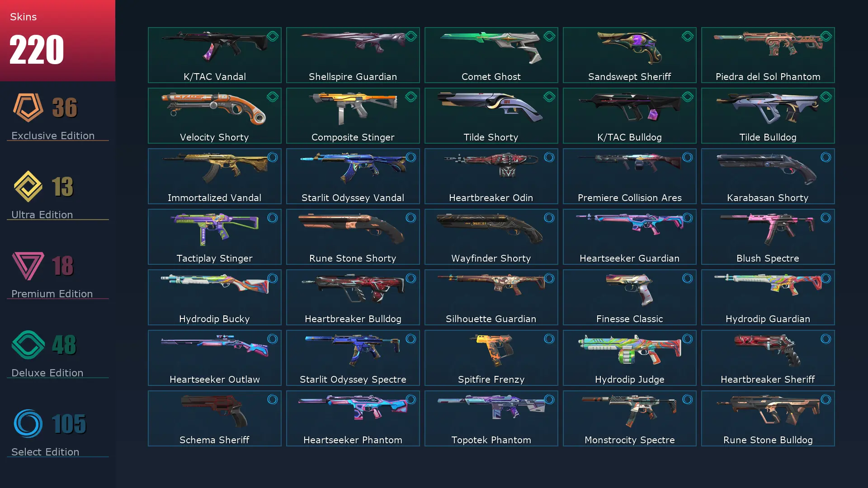Click the Select Edition blue circle icon

pyautogui.click(x=28, y=424)
